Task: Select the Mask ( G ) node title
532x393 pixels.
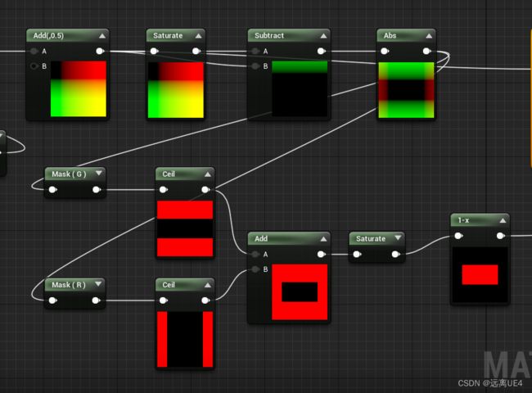Action: tap(69, 174)
